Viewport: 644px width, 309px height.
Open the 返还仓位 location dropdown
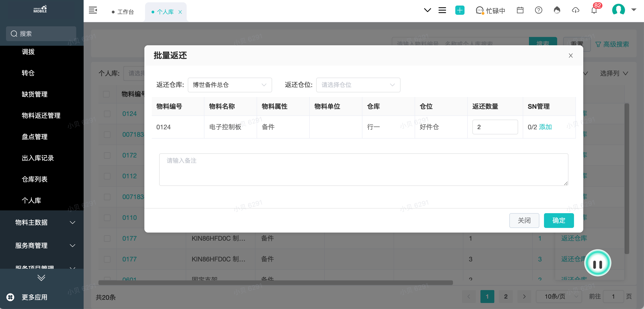(x=358, y=85)
